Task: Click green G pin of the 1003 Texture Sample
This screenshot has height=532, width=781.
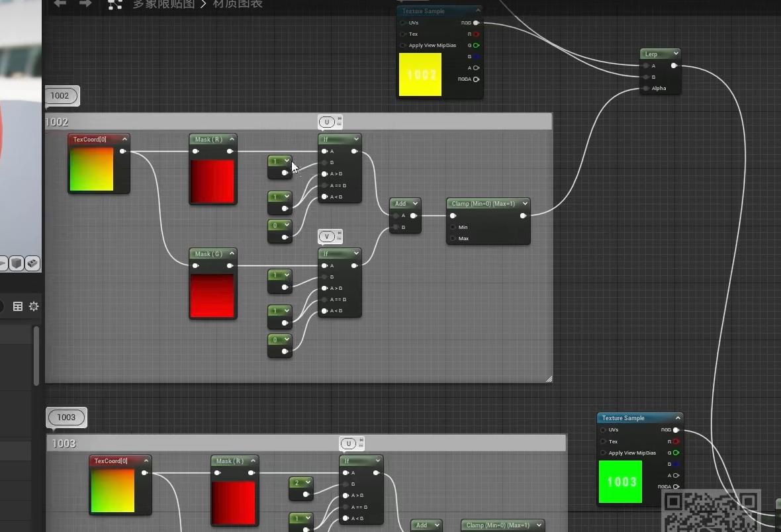Action: tap(676, 453)
